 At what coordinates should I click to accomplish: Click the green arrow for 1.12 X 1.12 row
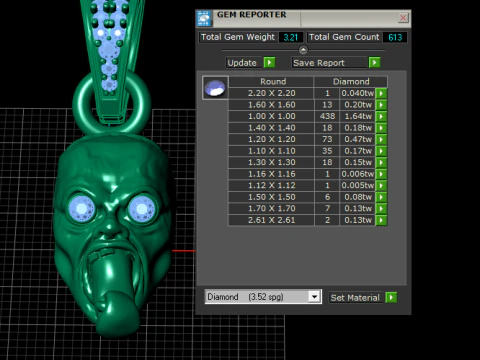(381, 185)
